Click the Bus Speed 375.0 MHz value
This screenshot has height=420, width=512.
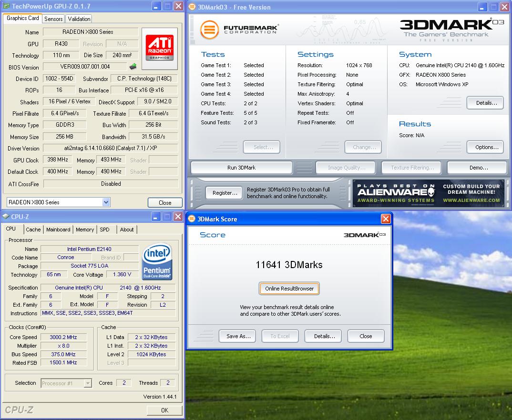[63, 354]
